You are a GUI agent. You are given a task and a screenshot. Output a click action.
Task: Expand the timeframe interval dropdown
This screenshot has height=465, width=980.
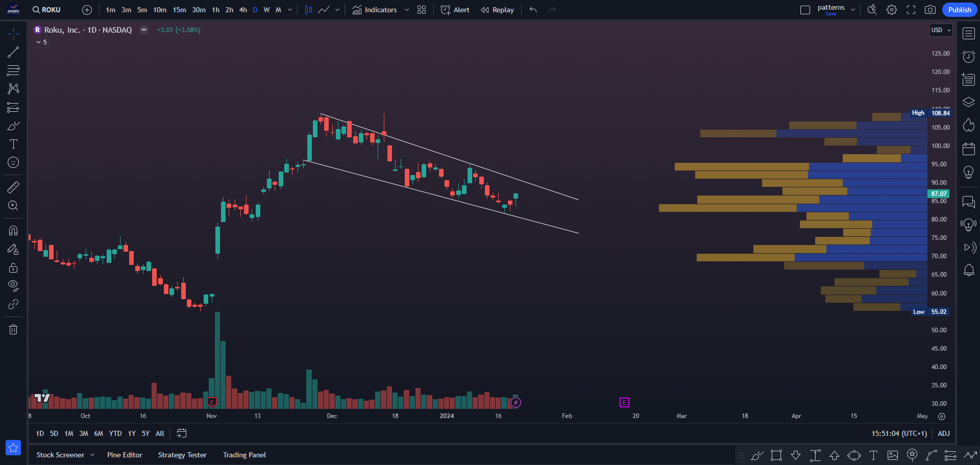[290, 10]
